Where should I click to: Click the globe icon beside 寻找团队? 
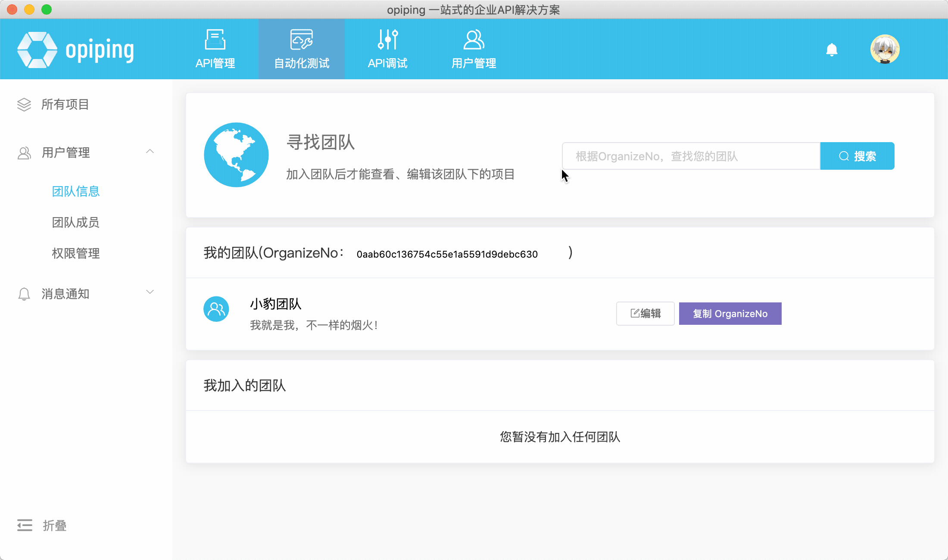[236, 155]
